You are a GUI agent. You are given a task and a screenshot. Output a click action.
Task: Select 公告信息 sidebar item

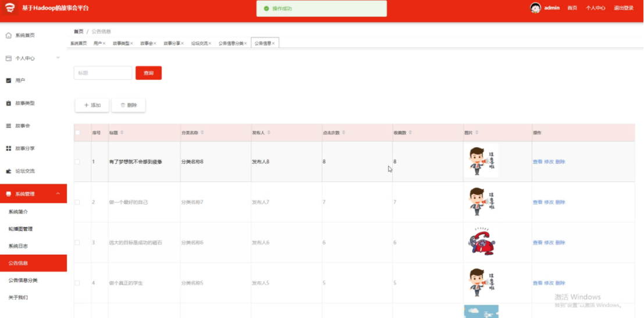[x=33, y=263]
